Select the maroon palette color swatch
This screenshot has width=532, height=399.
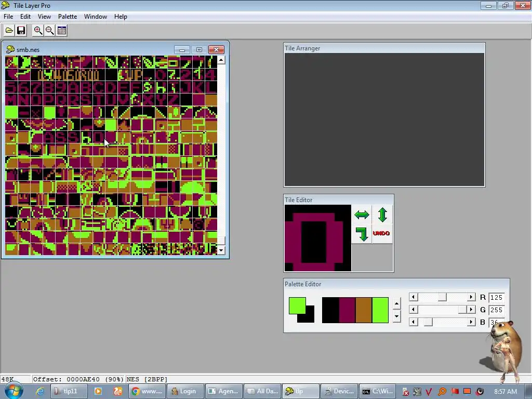[347, 310]
